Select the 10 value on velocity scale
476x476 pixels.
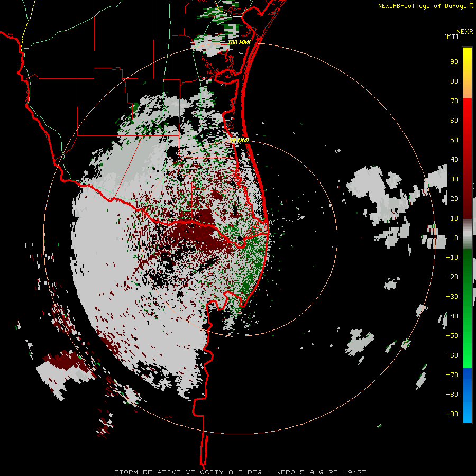(x=454, y=218)
